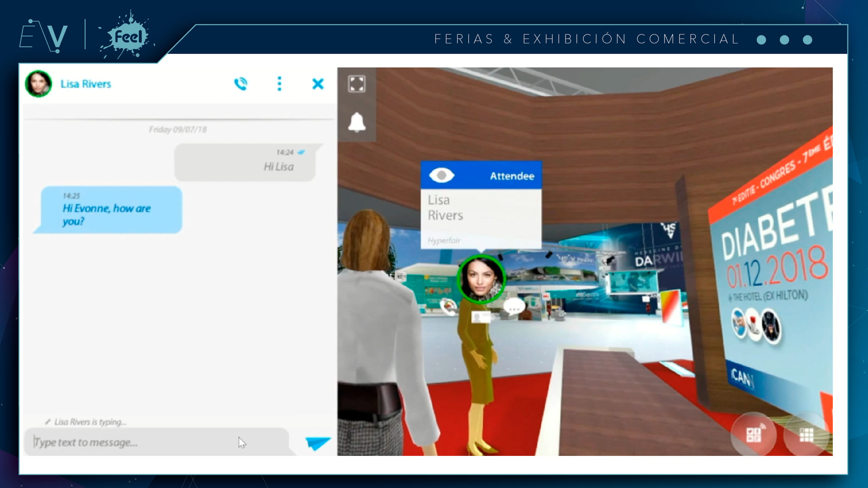Open Lisa Rivers name link in chat header
The height and width of the screenshot is (488, 868).
[x=85, y=84]
